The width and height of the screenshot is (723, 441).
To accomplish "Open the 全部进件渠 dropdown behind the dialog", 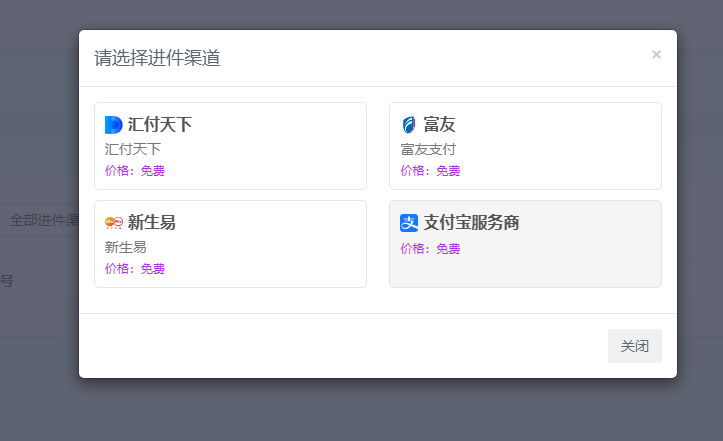I will coord(40,220).
